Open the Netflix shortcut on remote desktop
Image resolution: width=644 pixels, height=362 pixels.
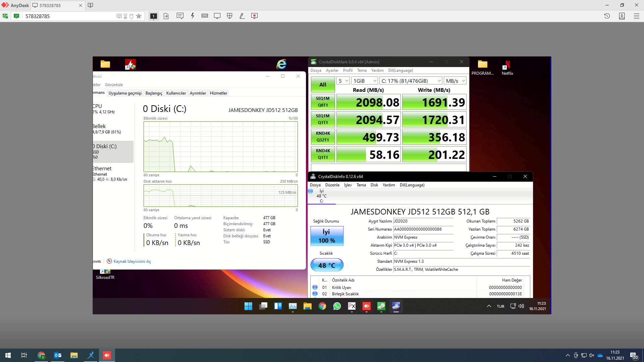507,68
